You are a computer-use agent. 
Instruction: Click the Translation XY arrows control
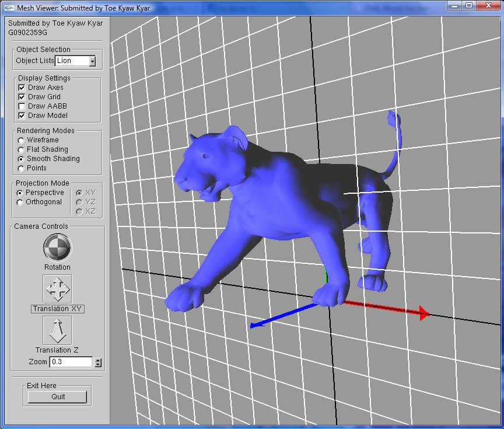tap(57, 288)
